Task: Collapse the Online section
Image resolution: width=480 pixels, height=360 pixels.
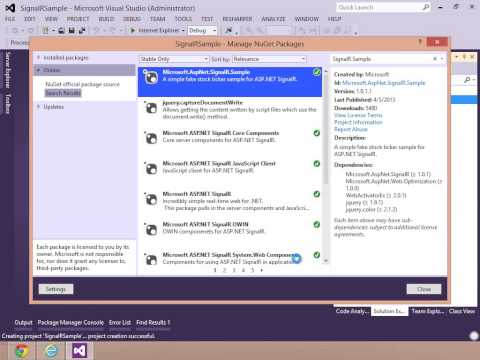Action: pos(39,70)
